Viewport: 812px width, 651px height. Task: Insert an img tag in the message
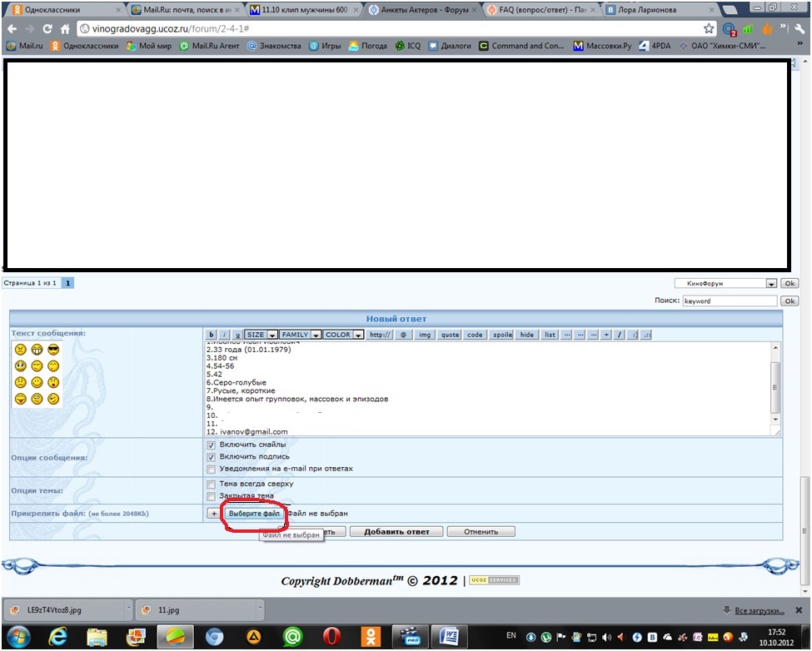(x=425, y=335)
